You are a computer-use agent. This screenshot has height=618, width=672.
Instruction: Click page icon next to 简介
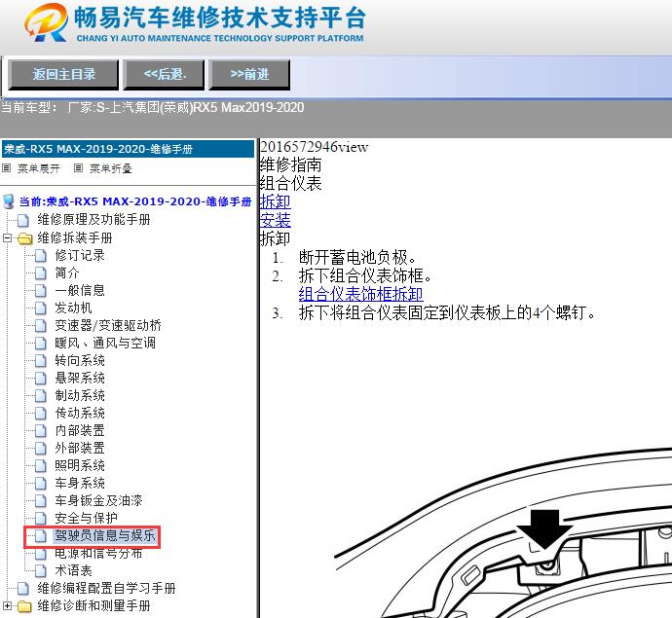point(41,273)
